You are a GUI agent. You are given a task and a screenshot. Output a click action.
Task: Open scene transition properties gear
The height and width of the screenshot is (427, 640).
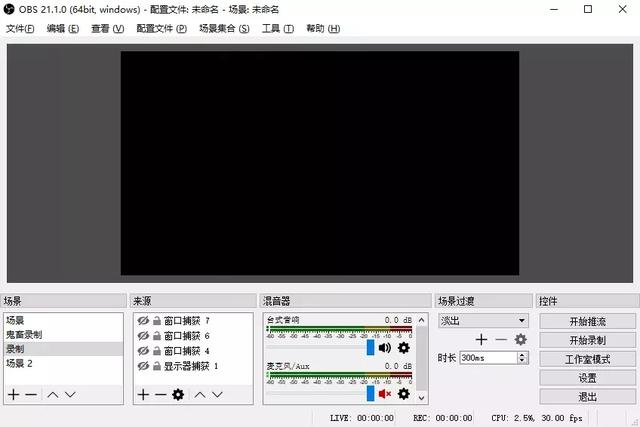(x=520, y=340)
